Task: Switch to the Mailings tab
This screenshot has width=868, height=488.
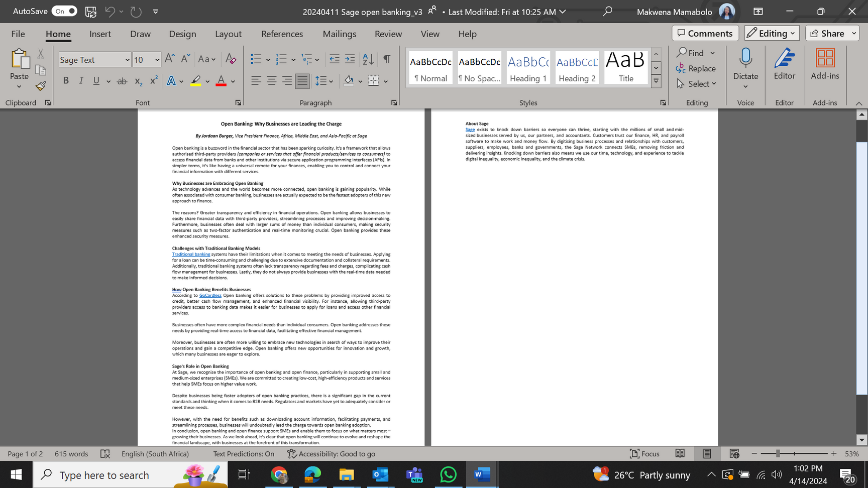Action: [x=340, y=34]
